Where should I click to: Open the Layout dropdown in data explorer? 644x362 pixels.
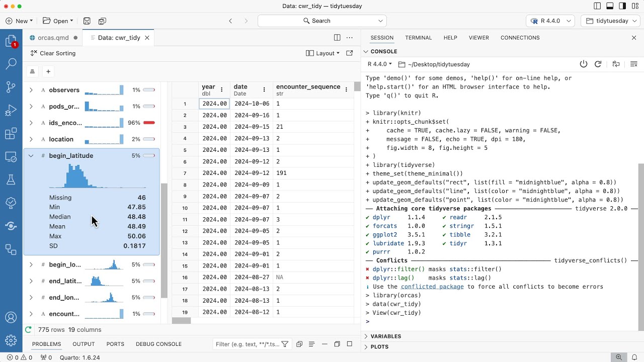click(323, 53)
